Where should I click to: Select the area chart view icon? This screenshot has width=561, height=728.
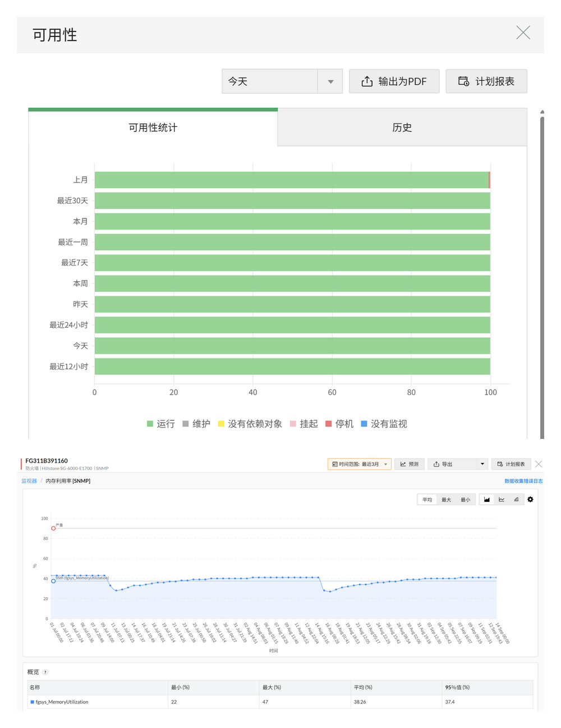pos(486,499)
